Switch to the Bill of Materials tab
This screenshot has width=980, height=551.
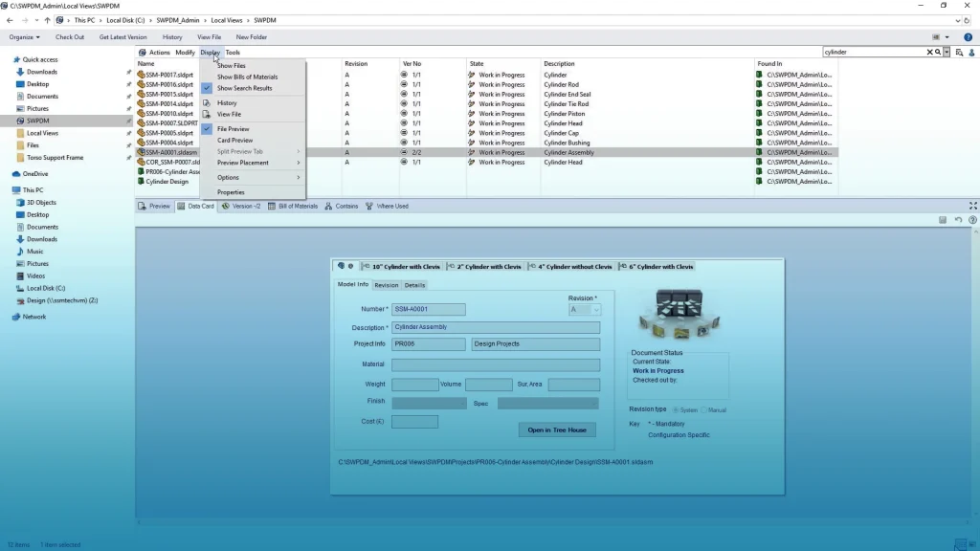tap(297, 205)
